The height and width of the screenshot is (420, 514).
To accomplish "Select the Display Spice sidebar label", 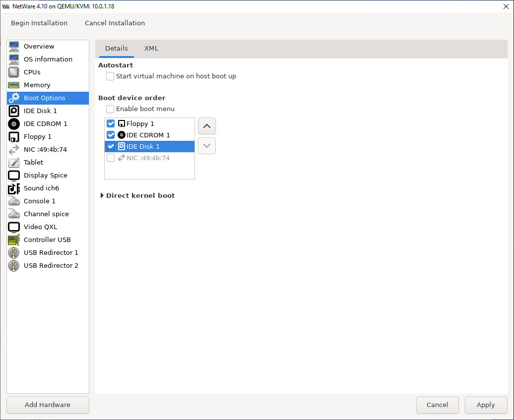I will pyautogui.click(x=46, y=175).
